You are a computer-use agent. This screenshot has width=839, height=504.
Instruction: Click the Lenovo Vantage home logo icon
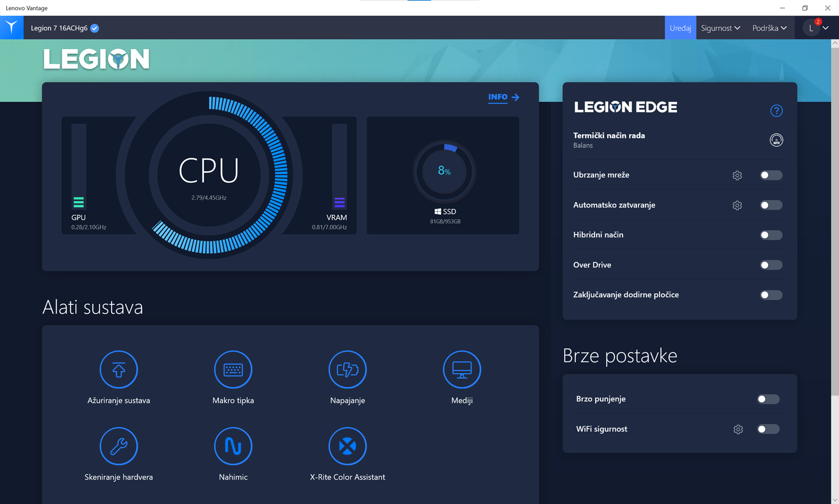(x=12, y=27)
